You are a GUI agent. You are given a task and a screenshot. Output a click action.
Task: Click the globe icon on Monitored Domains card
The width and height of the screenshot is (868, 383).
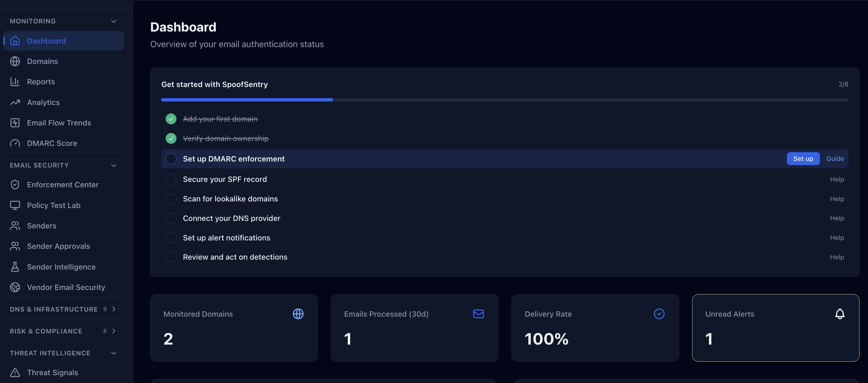tap(298, 314)
